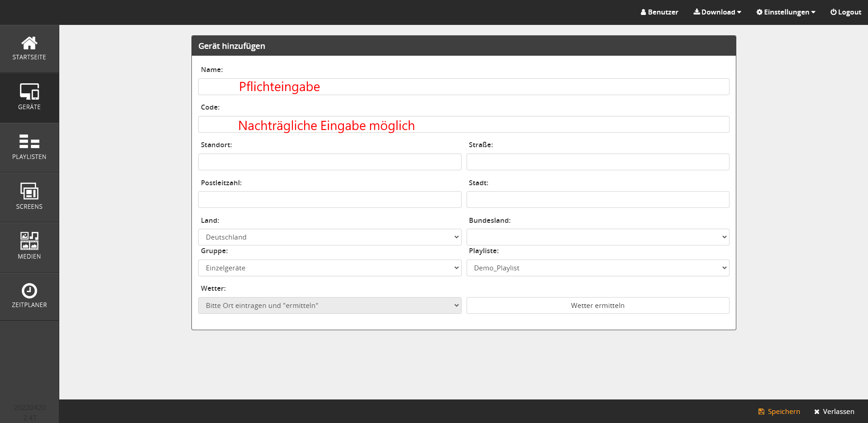
Task: Click the Straße text field
Action: [x=597, y=162]
